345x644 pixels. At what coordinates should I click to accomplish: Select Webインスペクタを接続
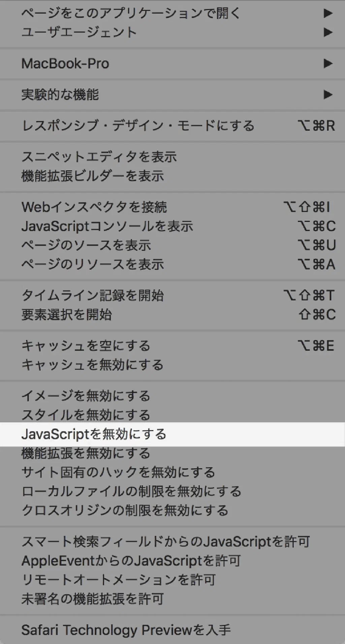point(94,207)
